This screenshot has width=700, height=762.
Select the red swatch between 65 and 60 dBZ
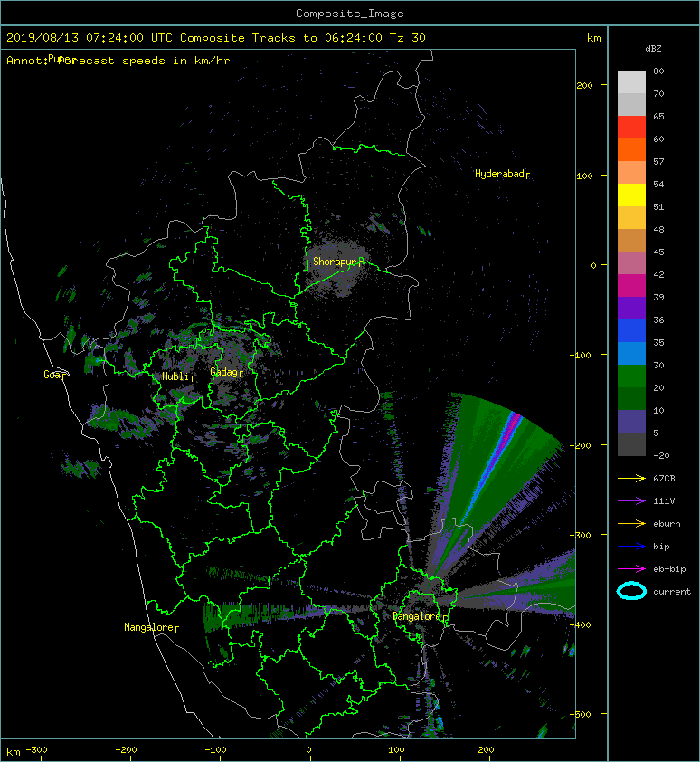point(631,128)
